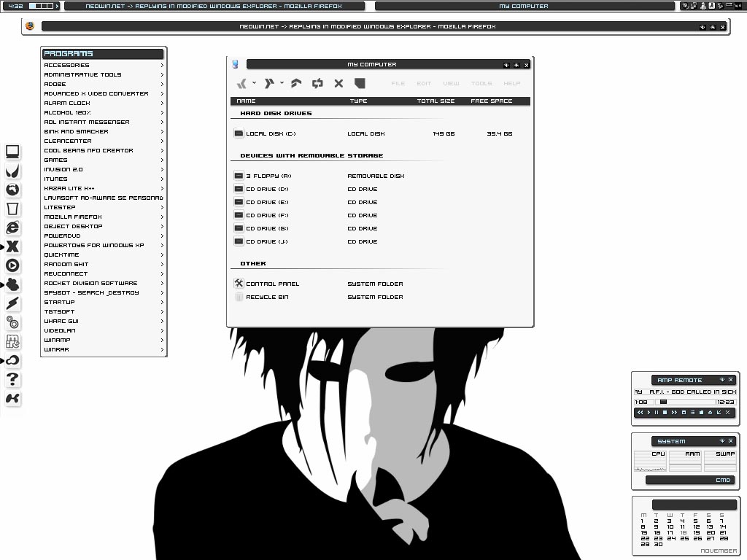Open the Back history dropdown arrow

[255, 83]
